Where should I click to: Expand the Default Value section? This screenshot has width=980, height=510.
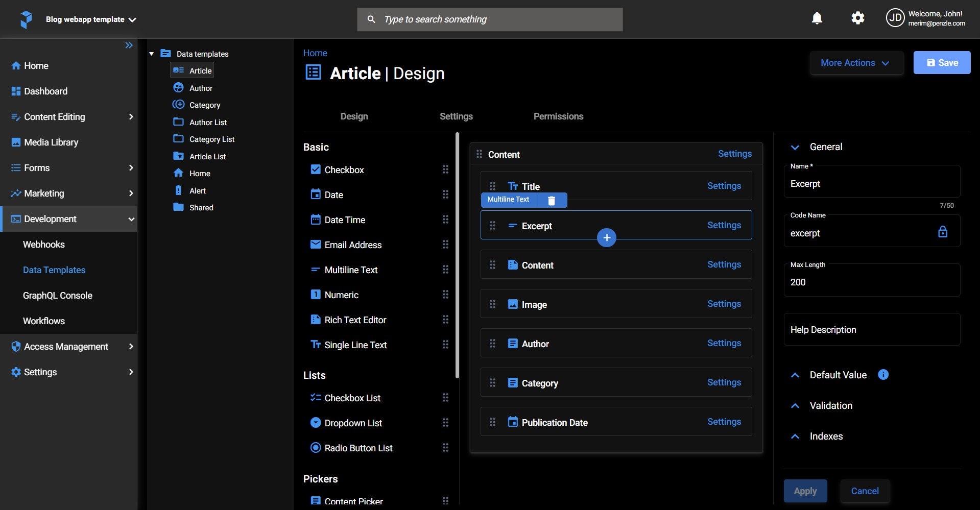pyautogui.click(x=795, y=375)
